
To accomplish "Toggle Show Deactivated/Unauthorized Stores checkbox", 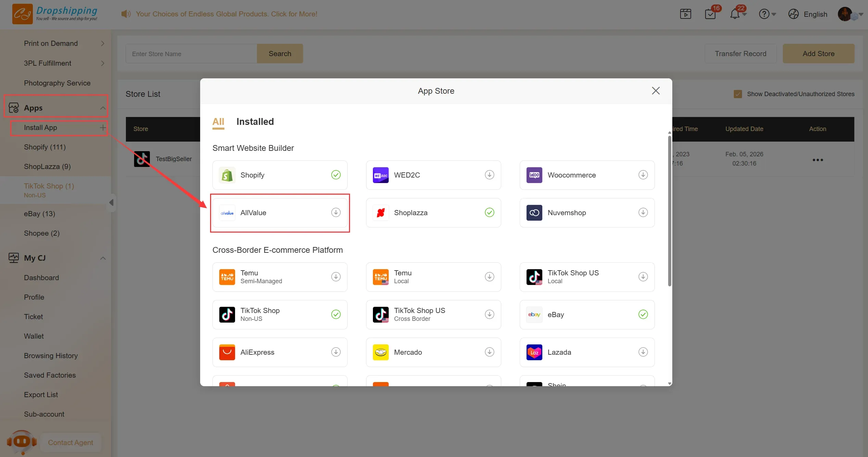I will click(x=738, y=94).
